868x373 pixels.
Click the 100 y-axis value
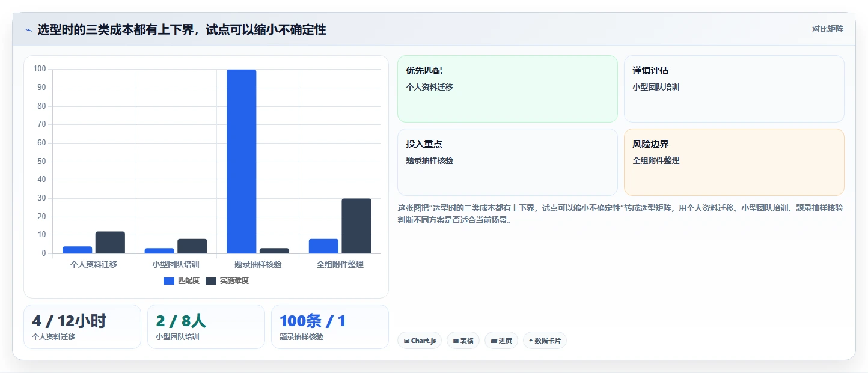(40, 69)
